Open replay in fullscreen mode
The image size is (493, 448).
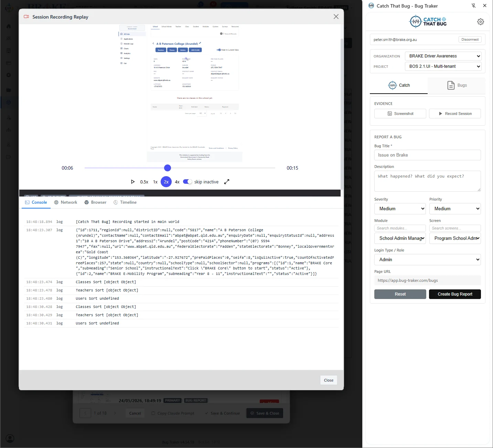227,182
